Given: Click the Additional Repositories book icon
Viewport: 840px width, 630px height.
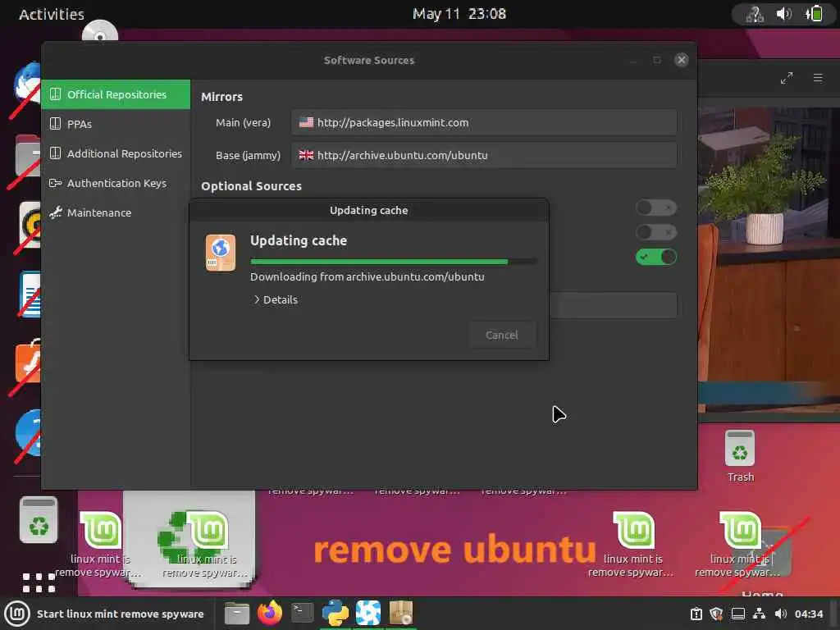Looking at the screenshot, I should tap(55, 153).
